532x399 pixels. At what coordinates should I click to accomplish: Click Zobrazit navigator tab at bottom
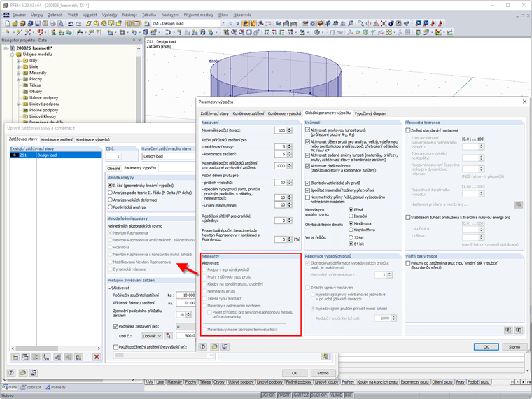tap(31, 388)
